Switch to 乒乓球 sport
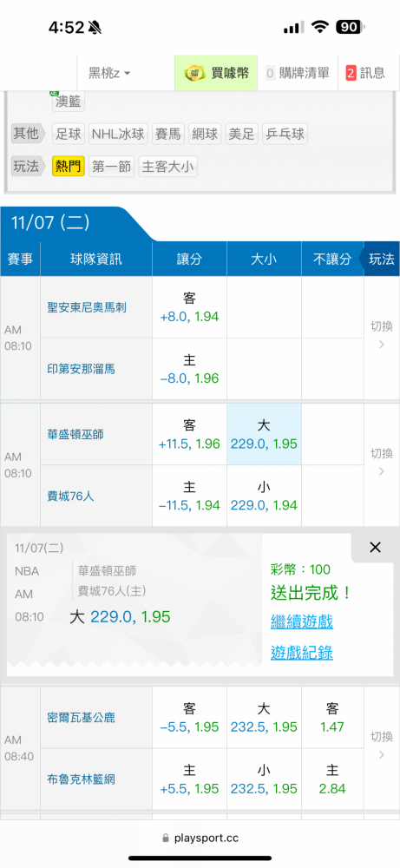This screenshot has height=868, width=400. (x=285, y=134)
